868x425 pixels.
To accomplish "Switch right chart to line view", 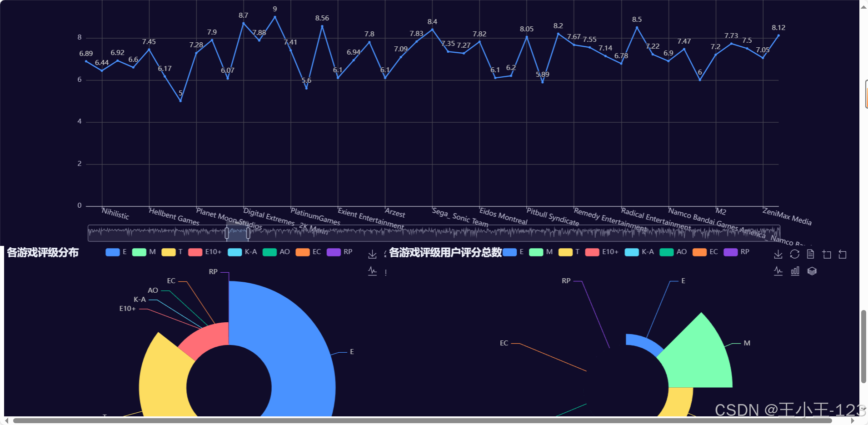I will 778,271.
